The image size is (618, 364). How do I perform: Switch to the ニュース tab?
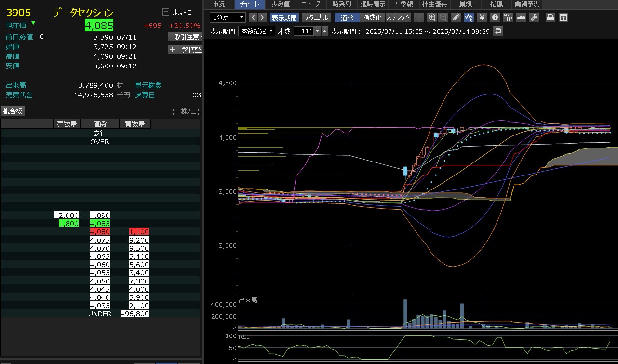pyautogui.click(x=311, y=4)
